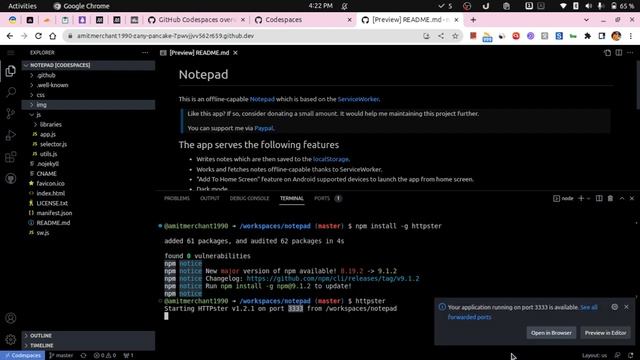The width and height of the screenshot is (640, 360).
Task: Expand the img folder
Action: click(88, 105)
